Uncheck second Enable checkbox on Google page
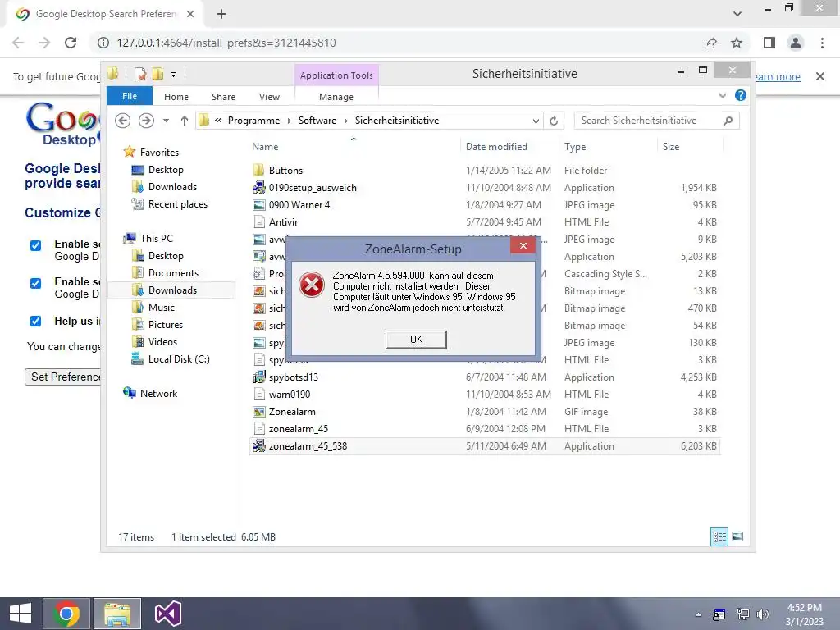 tap(35, 283)
